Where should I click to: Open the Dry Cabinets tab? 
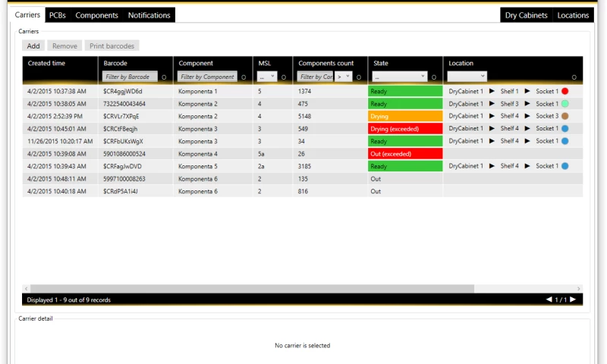pos(526,15)
